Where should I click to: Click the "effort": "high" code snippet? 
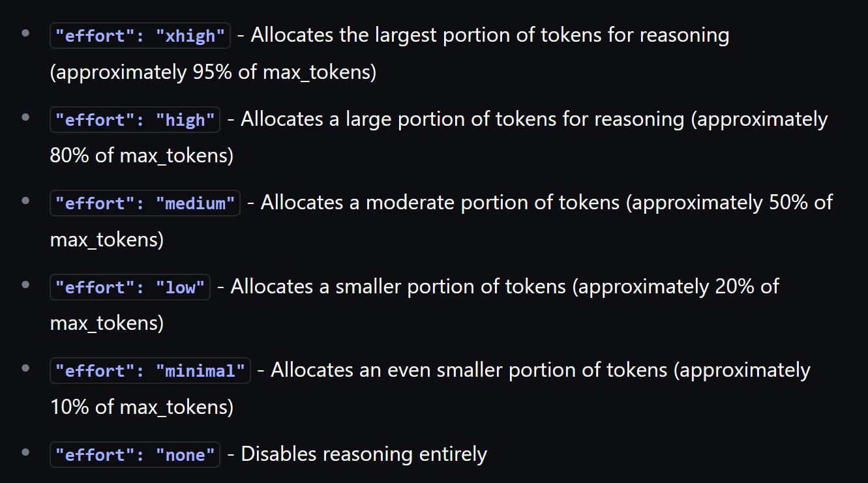(135, 120)
